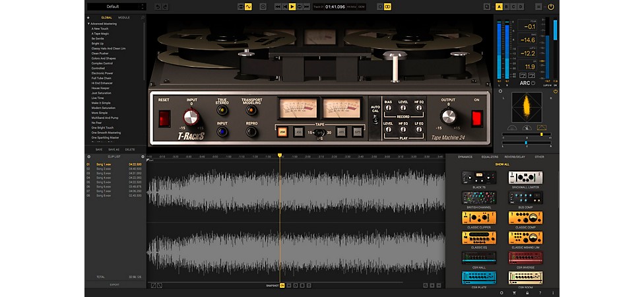The image size is (644, 297).
Task: Click the ARC power icon in meter panel
Action: [x=533, y=83]
